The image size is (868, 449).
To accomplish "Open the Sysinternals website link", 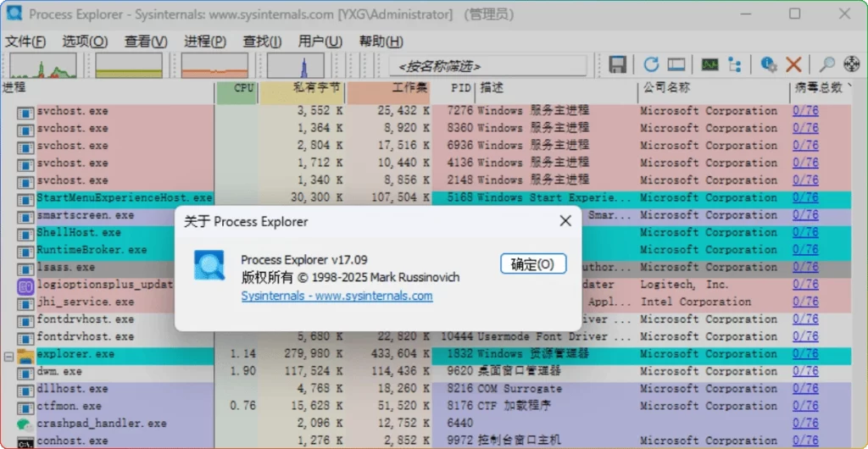I will [x=337, y=296].
